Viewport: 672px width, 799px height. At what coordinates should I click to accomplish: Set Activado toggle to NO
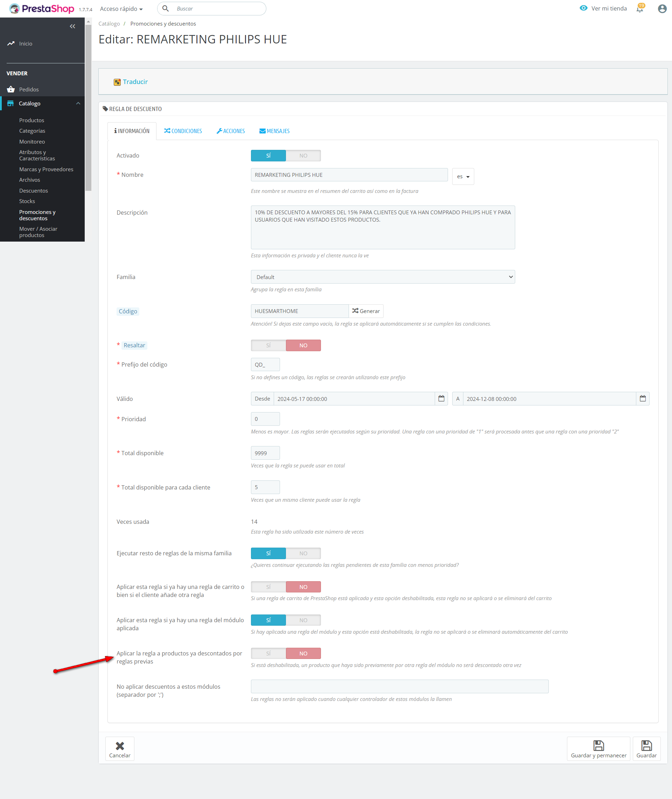point(303,155)
